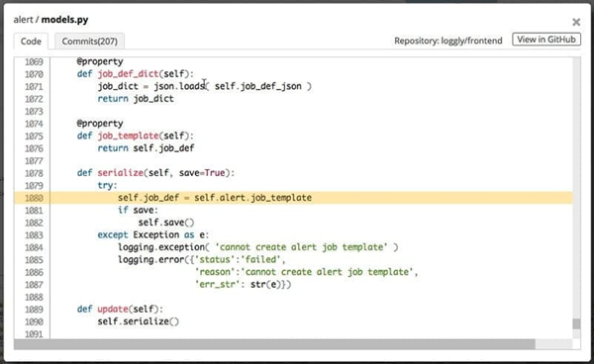The width and height of the screenshot is (594, 364).
Task: Click the 'alert' breadcrumb path segment
Action: tap(23, 20)
